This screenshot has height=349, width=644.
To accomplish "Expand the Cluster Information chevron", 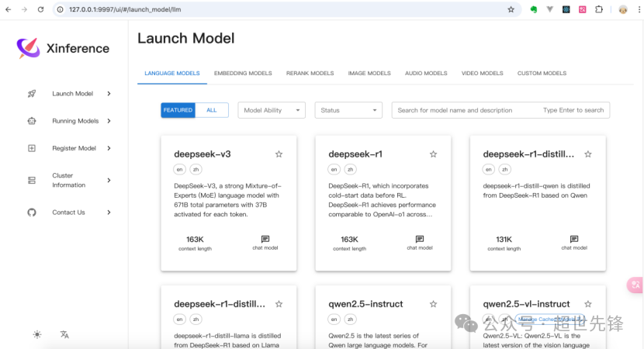I will pyautogui.click(x=109, y=180).
